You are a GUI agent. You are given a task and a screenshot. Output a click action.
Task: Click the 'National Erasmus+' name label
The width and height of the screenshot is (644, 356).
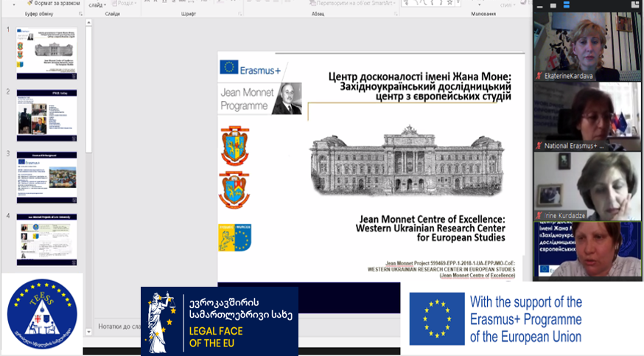(x=574, y=146)
